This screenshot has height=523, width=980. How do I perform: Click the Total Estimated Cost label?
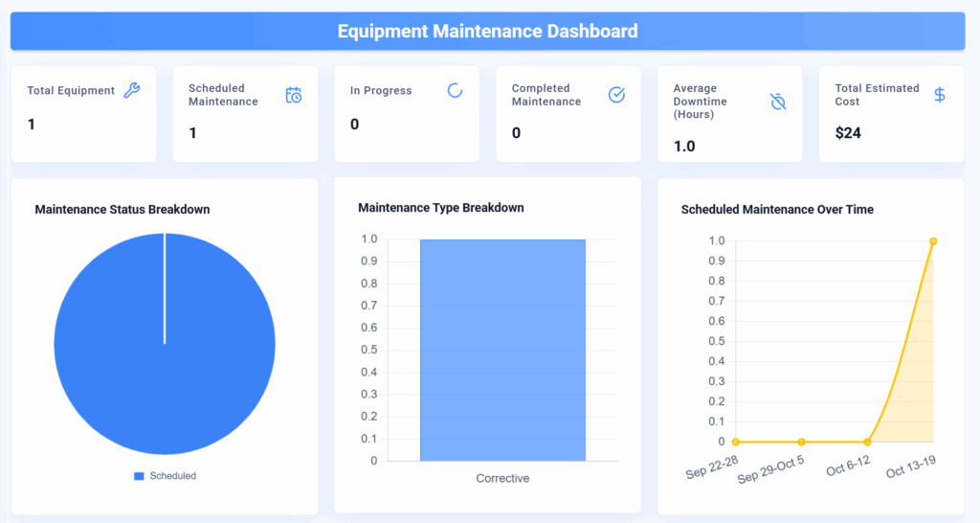coord(877,95)
